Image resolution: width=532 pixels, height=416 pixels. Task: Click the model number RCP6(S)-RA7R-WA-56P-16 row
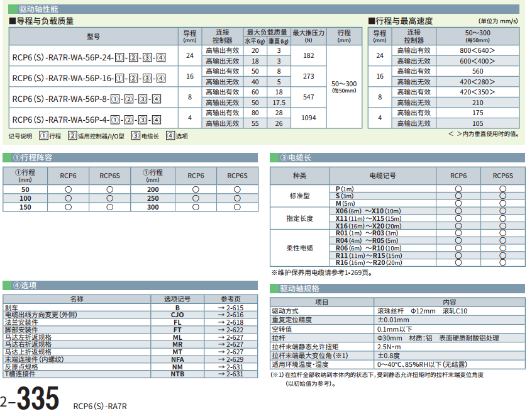click(x=89, y=78)
